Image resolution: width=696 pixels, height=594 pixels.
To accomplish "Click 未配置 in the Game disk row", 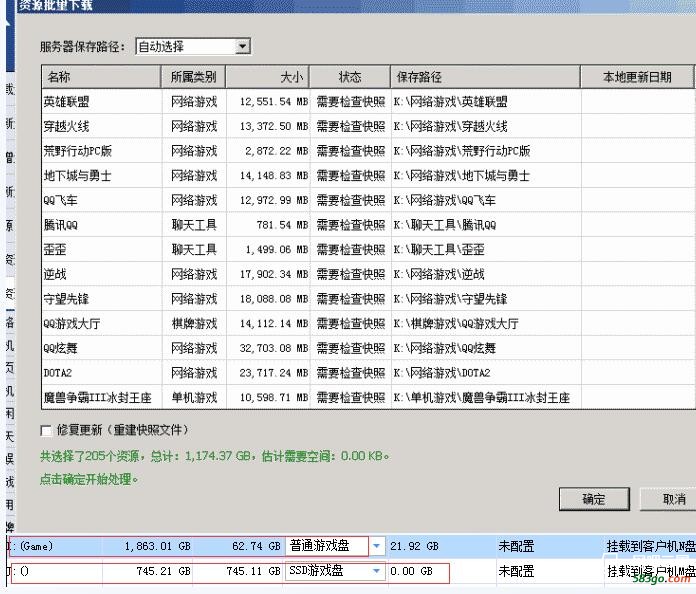I will [x=516, y=546].
